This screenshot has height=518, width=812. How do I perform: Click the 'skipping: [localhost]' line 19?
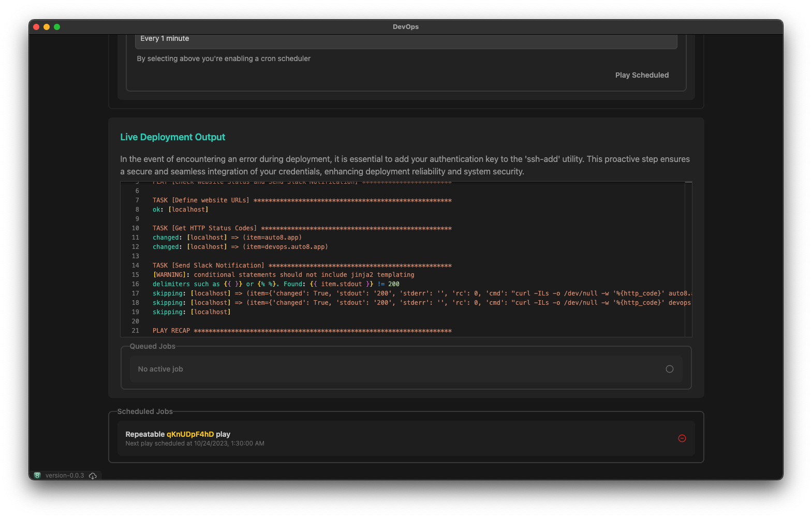pyautogui.click(x=191, y=312)
